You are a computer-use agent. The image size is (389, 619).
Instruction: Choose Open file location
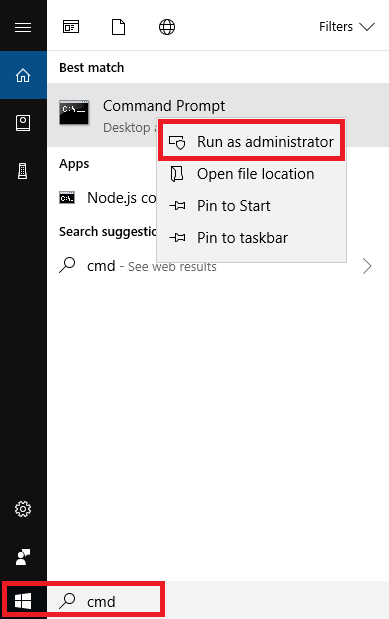pyautogui.click(x=252, y=174)
